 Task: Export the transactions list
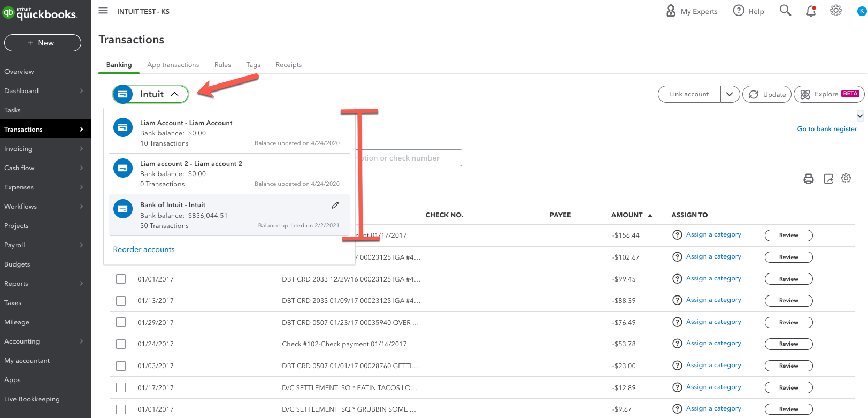click(828, 179)
